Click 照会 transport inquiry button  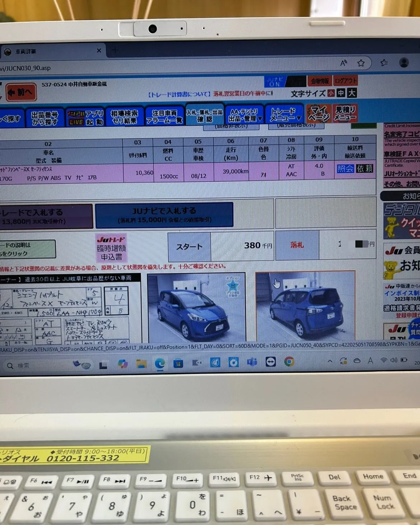click(x=345, y=168)
